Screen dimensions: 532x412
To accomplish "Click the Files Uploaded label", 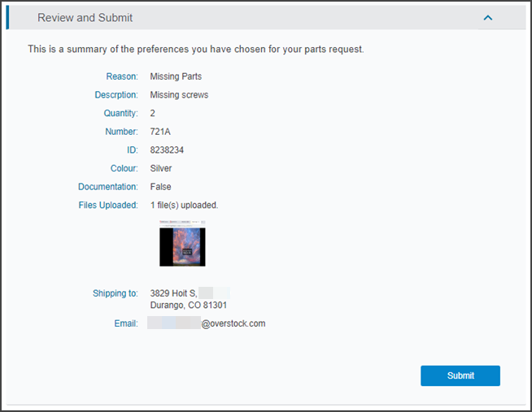I will tap(108, 205).
